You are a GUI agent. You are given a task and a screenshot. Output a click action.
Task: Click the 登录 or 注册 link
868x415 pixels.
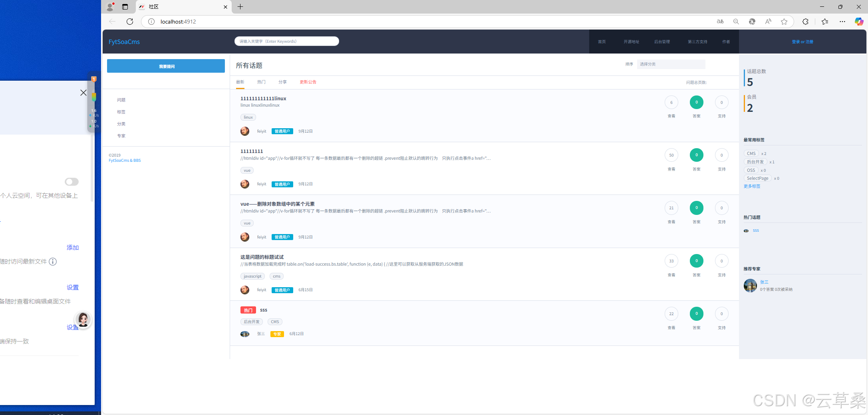coord(802,42)
